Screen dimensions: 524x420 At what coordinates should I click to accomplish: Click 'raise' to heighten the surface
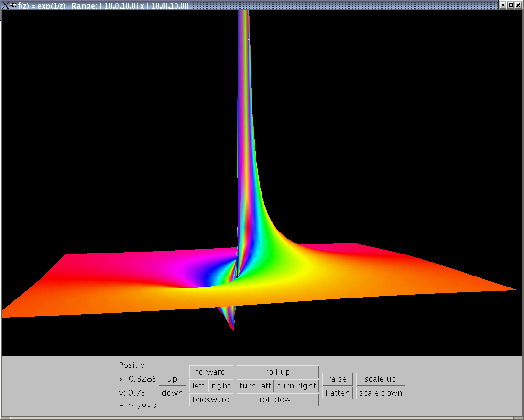(x=337, y=379)
